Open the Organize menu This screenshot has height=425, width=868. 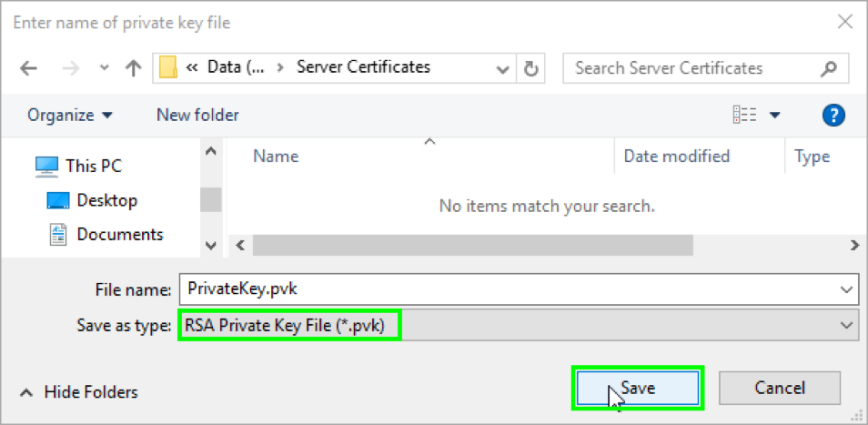click(70, 116)
